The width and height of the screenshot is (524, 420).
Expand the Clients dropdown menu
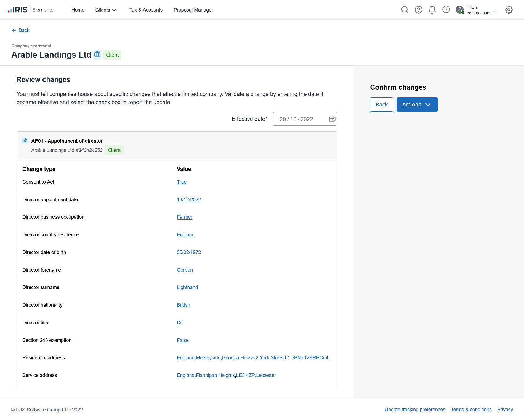tap(106, 10)
